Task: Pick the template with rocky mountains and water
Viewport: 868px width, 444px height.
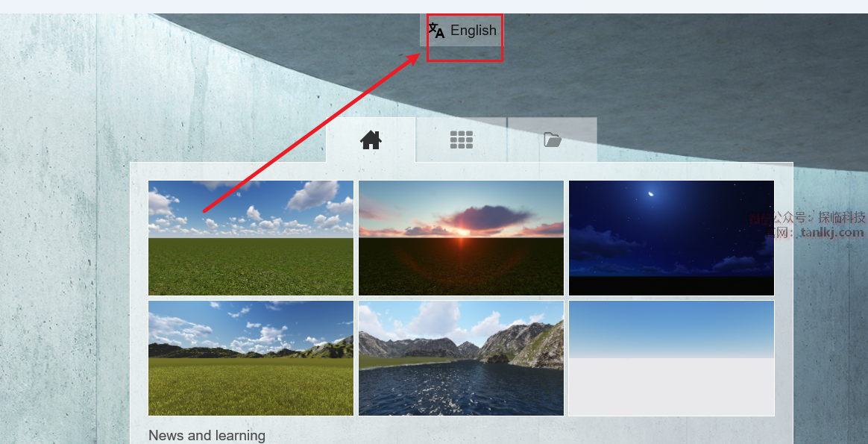Action: coord(461,358)
